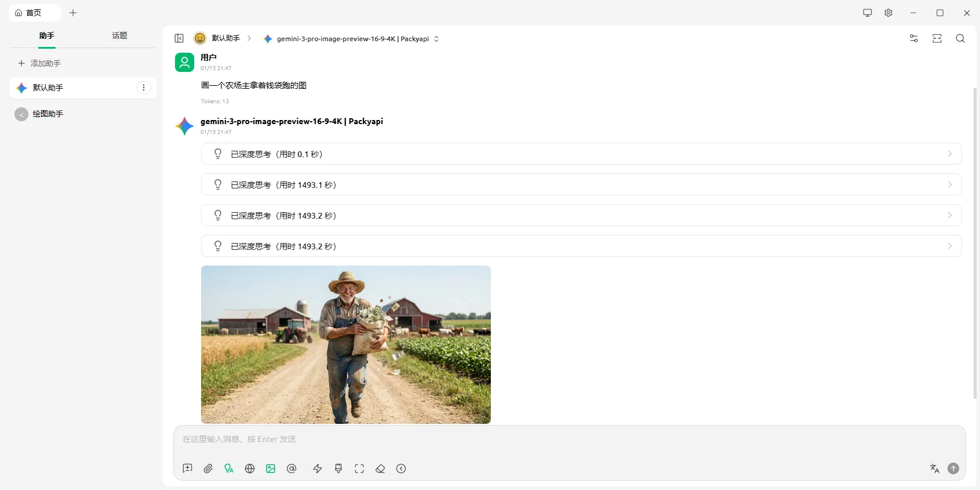Expand the 1493.1 second deep thinking block
Image resolution: width=980 pixels, height=490 pixels.
[581, 185]
